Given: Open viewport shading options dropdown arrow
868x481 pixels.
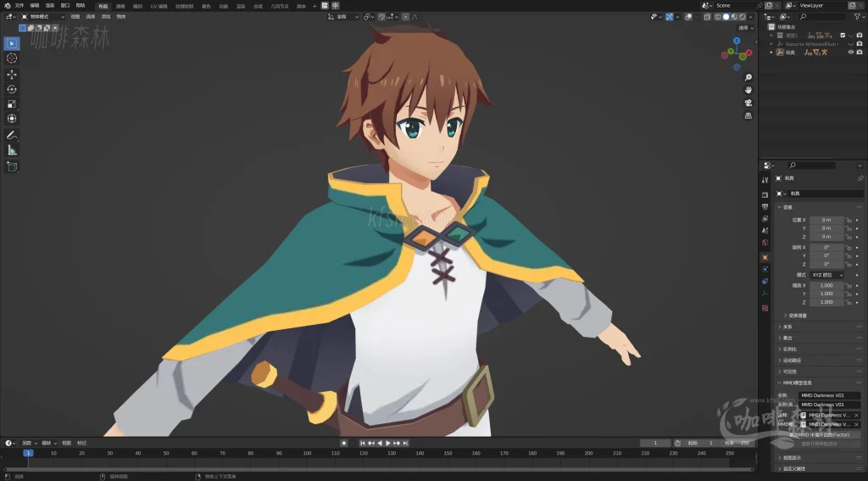Looking at the screenshot, I should point(751,17).
